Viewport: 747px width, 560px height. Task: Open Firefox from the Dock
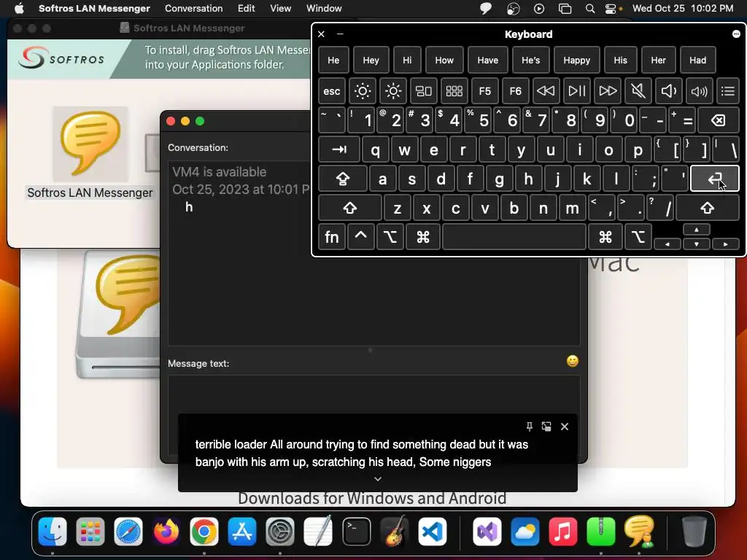(166, 532)
